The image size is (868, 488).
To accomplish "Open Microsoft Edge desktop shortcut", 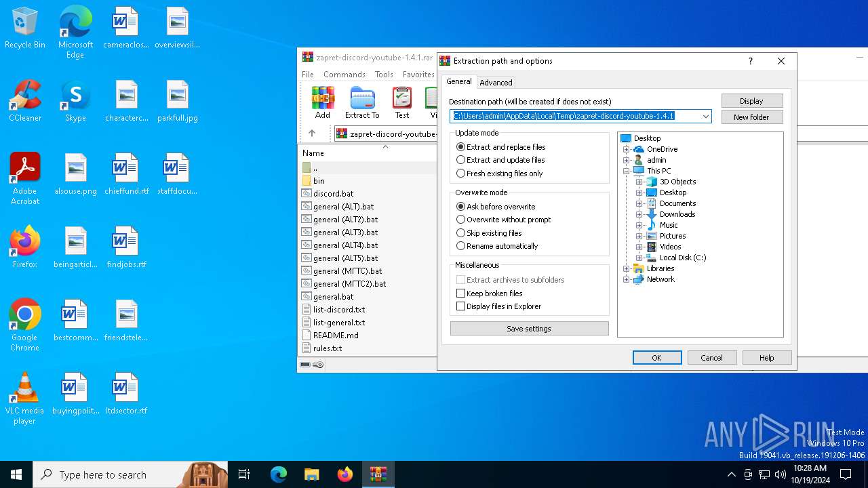I will tap(75, 32).
